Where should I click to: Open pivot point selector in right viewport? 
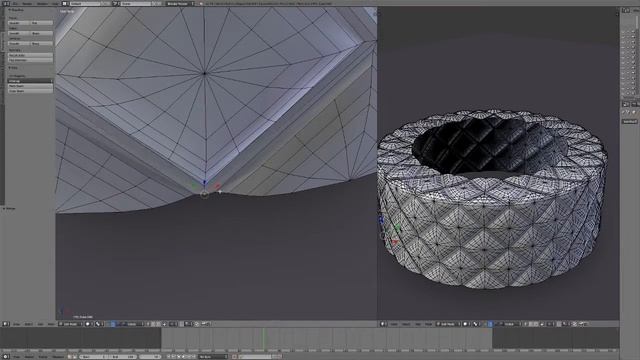[476, 324]
